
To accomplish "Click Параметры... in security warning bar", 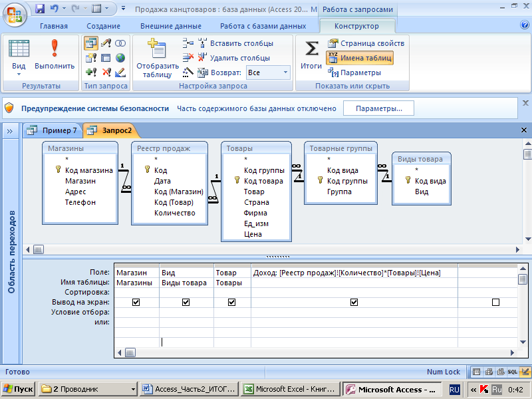I will click(x=378, y=108).
